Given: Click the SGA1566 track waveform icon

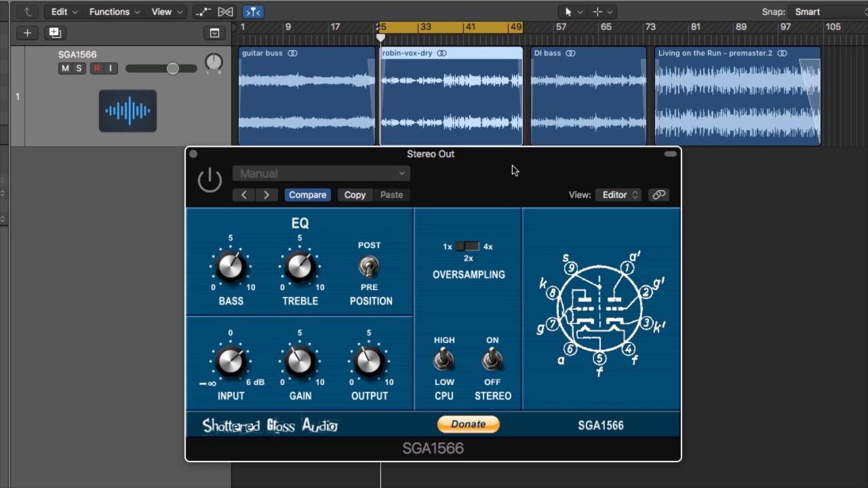Looking at the screenshot, I should click(127, 110).
